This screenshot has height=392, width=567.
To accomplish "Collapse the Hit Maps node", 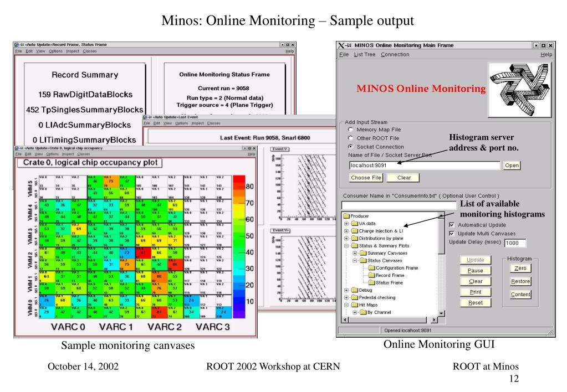I will pos(346,305).
